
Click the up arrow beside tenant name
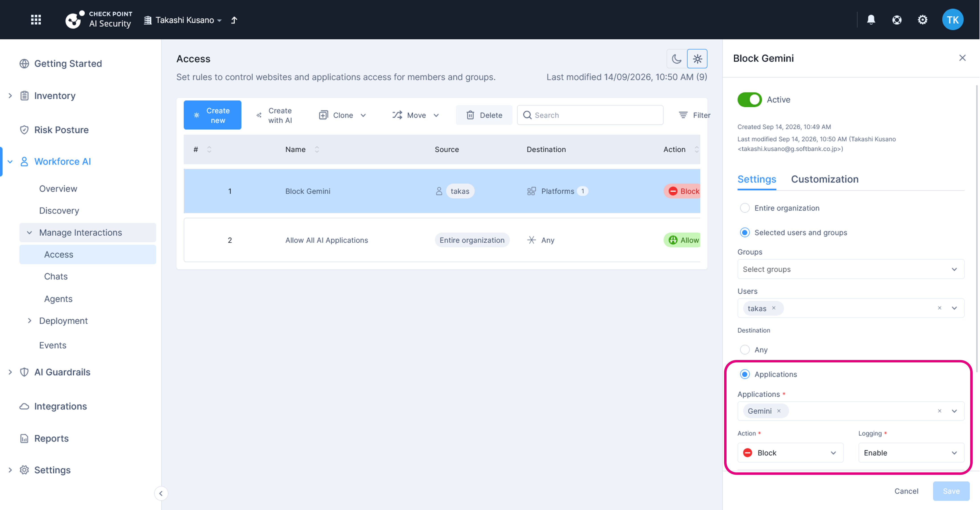coord(234,20)
